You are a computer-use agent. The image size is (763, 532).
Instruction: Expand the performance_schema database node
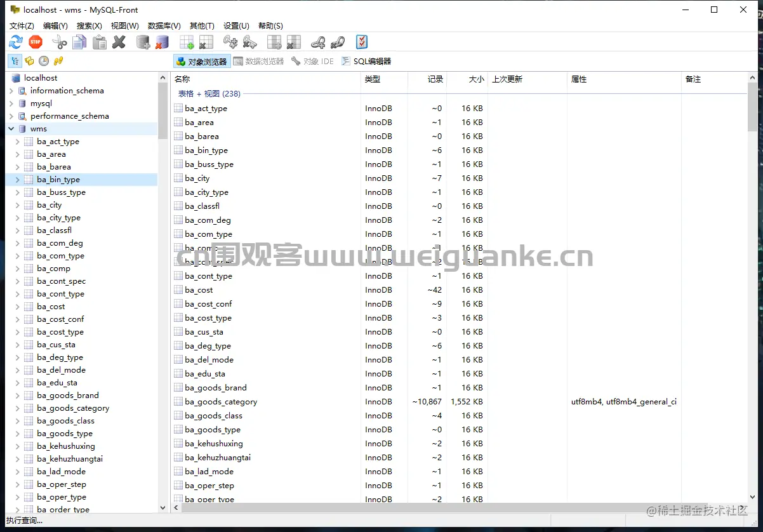11,116
